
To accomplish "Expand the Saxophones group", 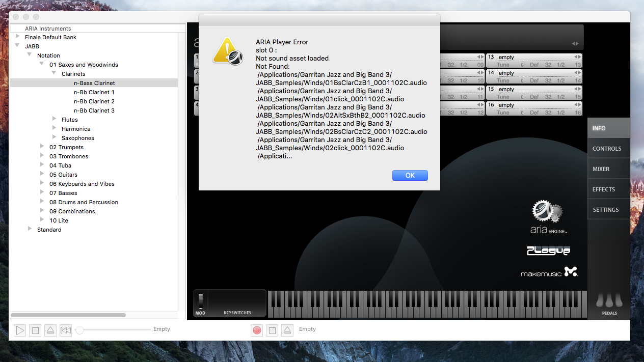I will 55,137.
